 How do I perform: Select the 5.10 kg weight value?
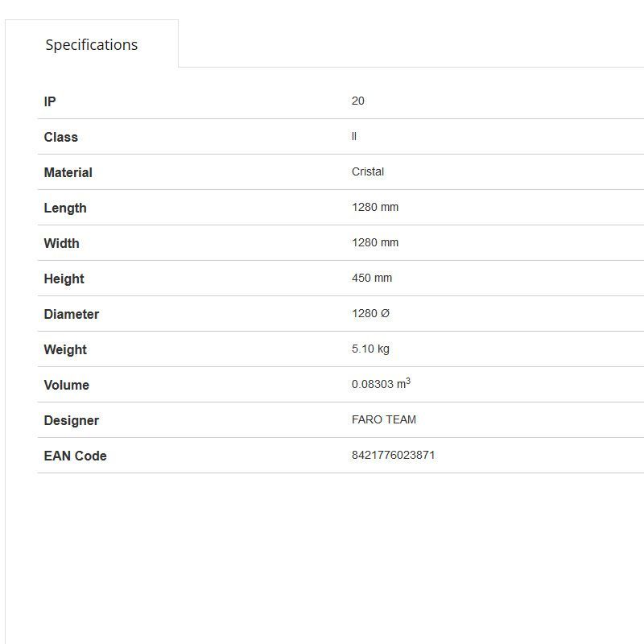tap(370, 349)
